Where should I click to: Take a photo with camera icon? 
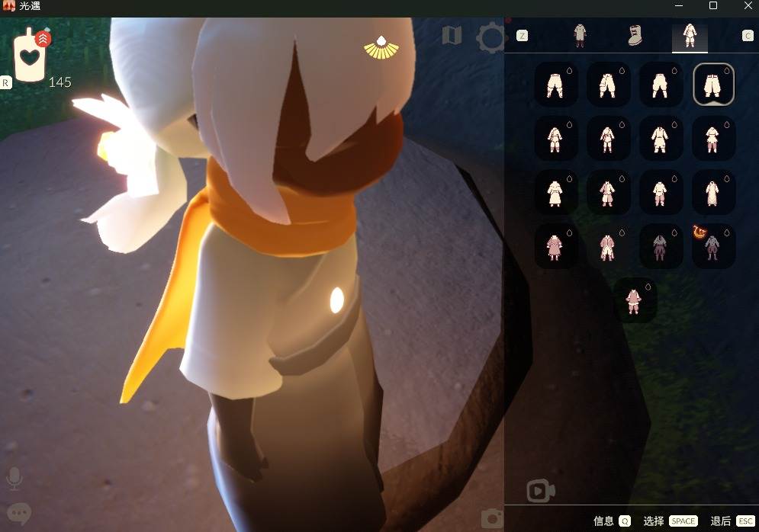click(x=492, y=518)
